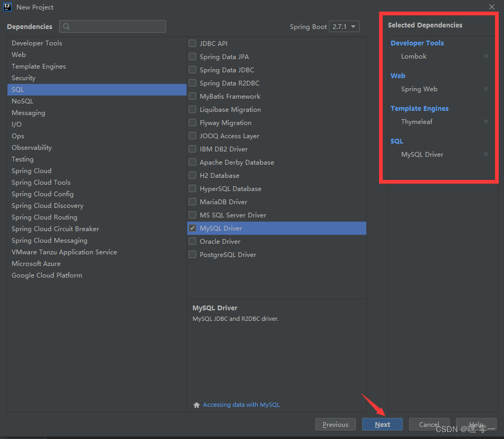
Task: Focus the Dependencies search field
Action: pyautogui.click(x=112, y=26)
